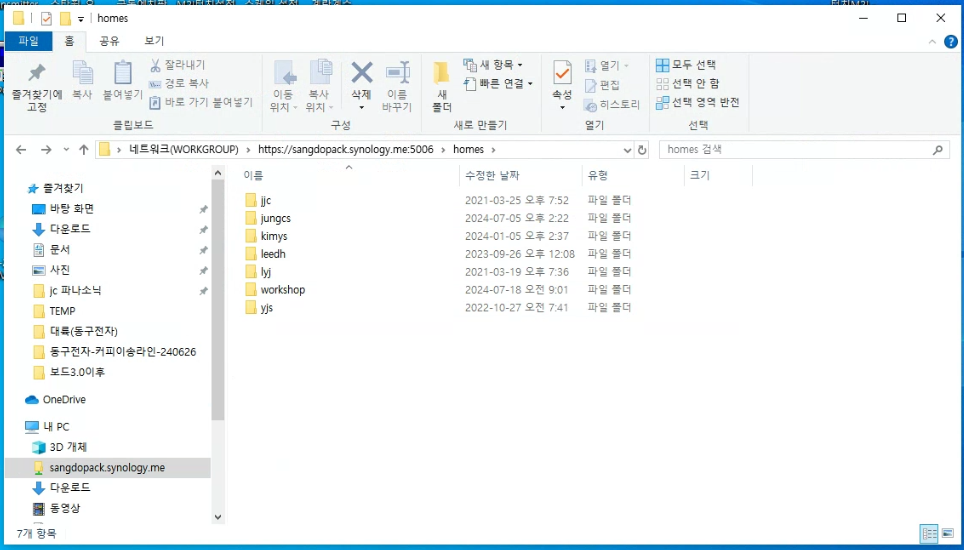
Task: Refresh the current folder view
Action: (642, 150)
